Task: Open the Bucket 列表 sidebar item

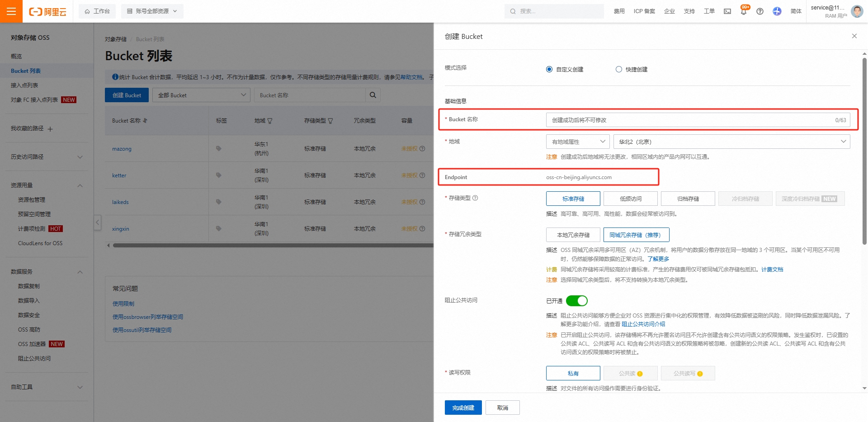Action: click(x=26, y=71)
